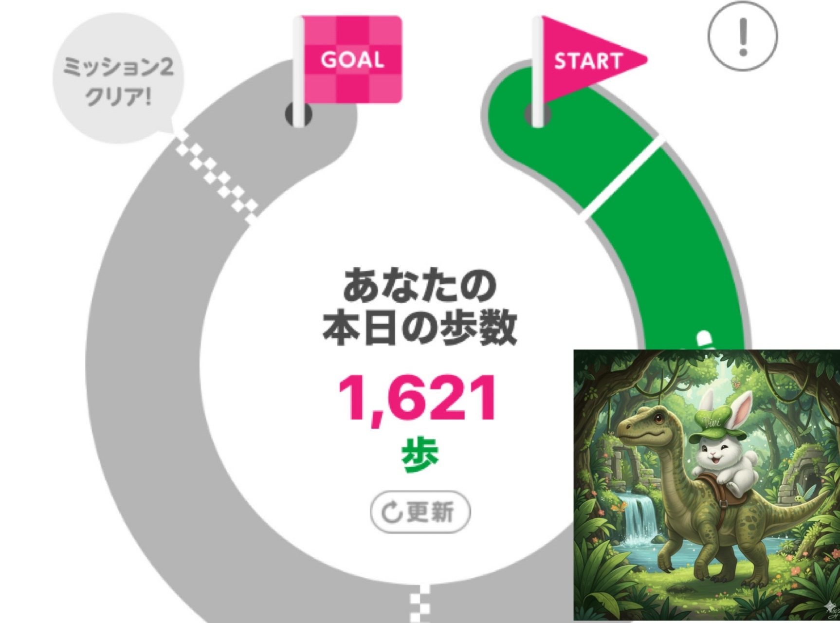The image size is (840, 623).
Task: Click the white divider line on green track
Action: pos(623,176)
